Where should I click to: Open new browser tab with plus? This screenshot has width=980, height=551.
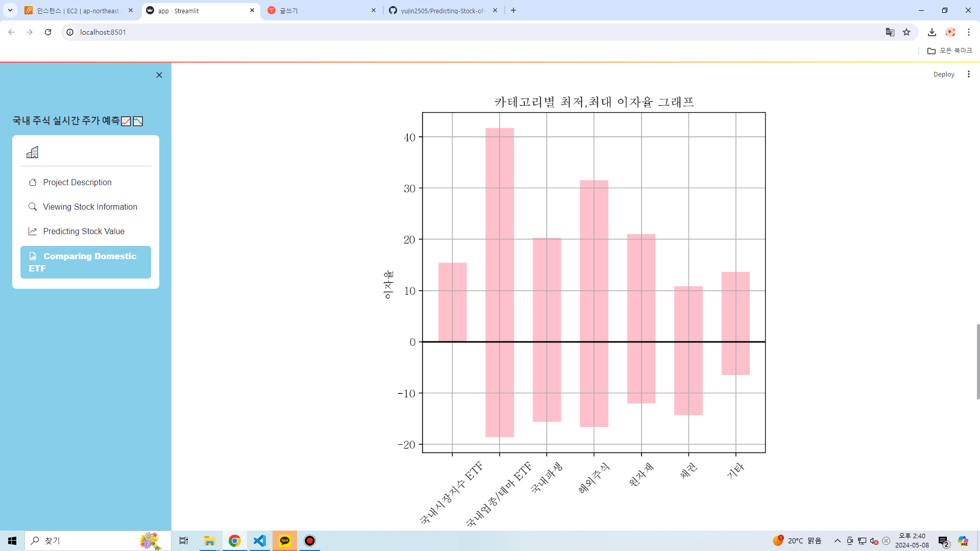tap(513, 10)
